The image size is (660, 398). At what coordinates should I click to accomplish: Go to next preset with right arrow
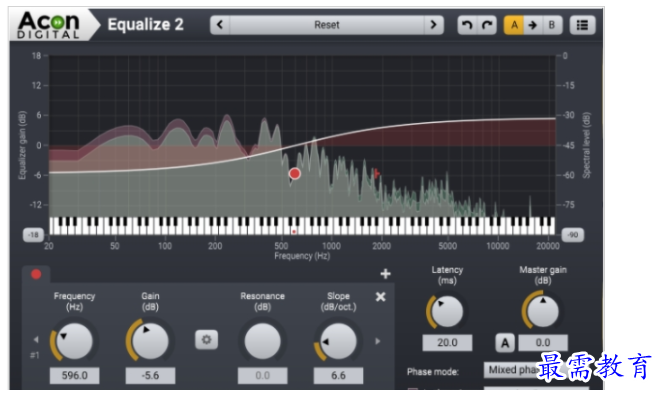[434, 25]
